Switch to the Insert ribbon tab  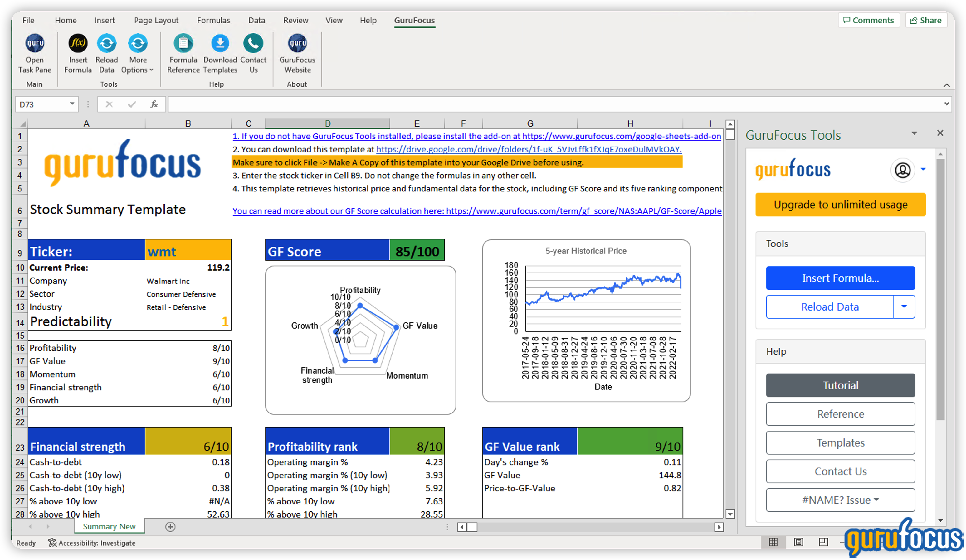105,20
